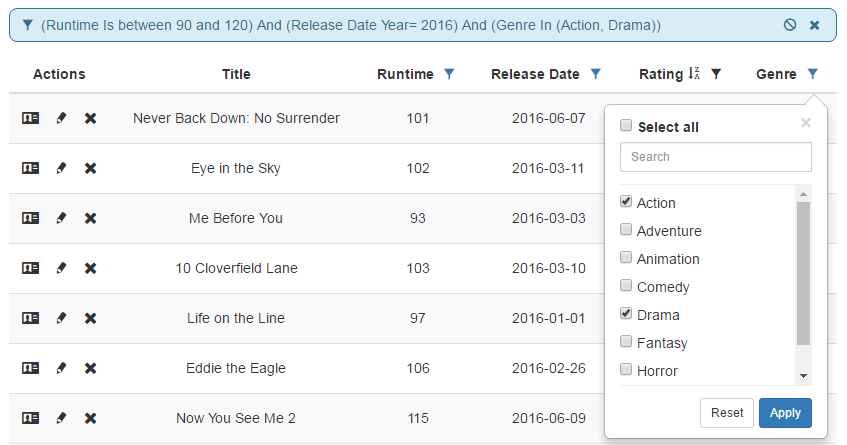Click the filter-disable icon in the filter bar
Viewport: 847px width, 445px height.
[790, 25]
